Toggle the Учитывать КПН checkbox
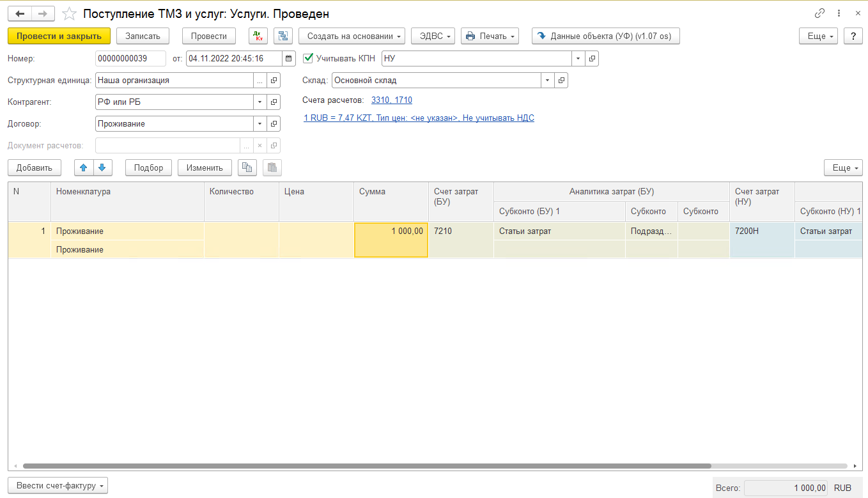The image size is (868, 498). point(308,58)
